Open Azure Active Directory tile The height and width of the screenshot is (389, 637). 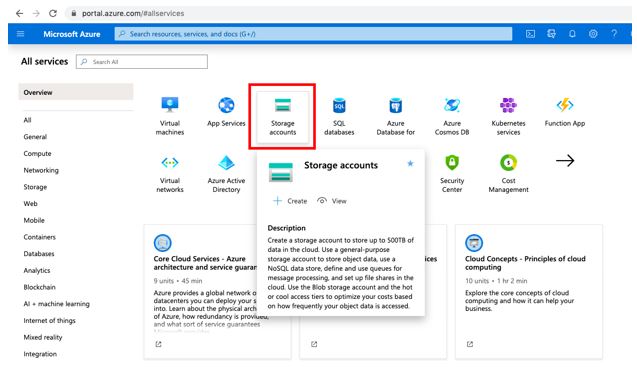click(x=226, y=173)
